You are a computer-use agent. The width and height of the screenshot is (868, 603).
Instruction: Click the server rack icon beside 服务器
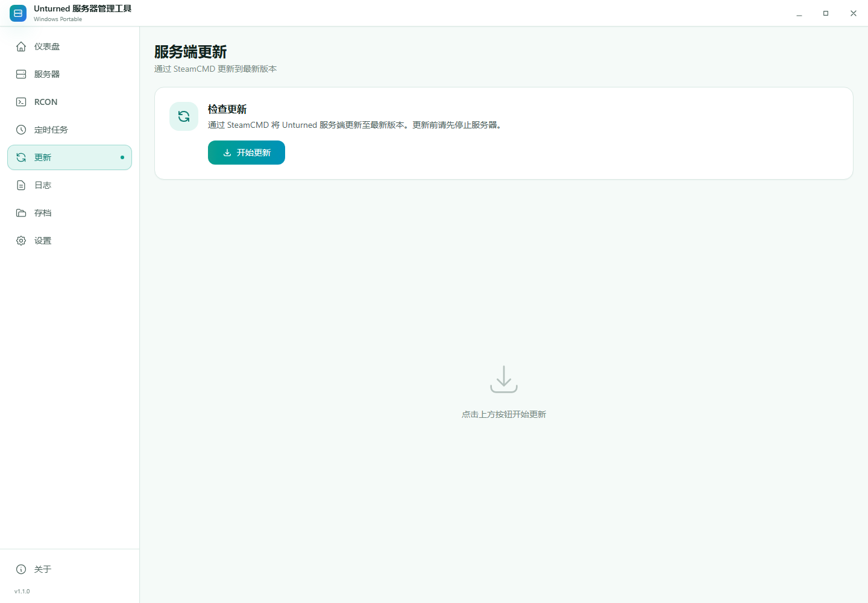[21, 74]
